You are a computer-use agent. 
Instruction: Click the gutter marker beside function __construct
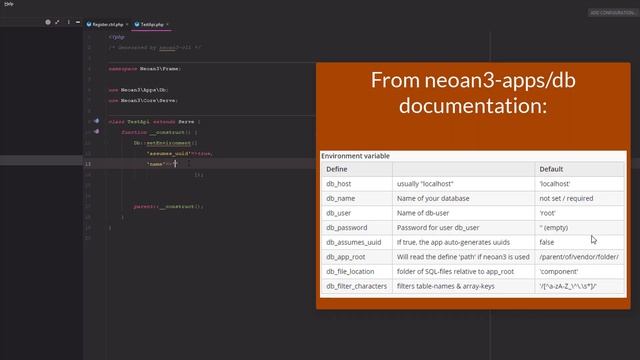click(x=96, y=131)
